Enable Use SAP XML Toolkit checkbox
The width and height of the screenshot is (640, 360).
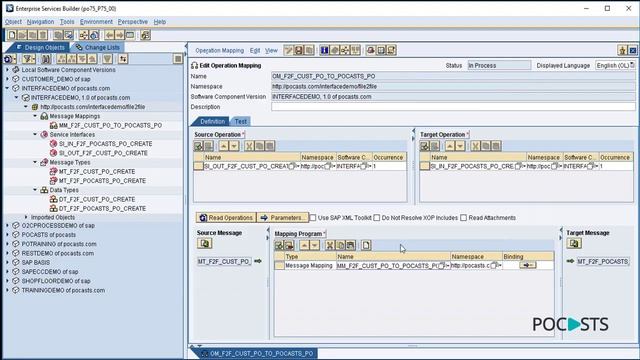tap(313, 218)
